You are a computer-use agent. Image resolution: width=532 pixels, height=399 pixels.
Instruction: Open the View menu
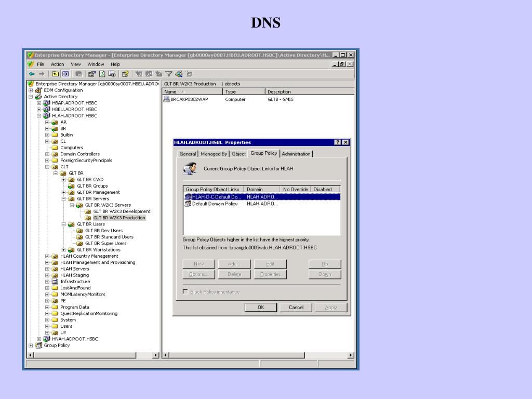tap(76, 64)
